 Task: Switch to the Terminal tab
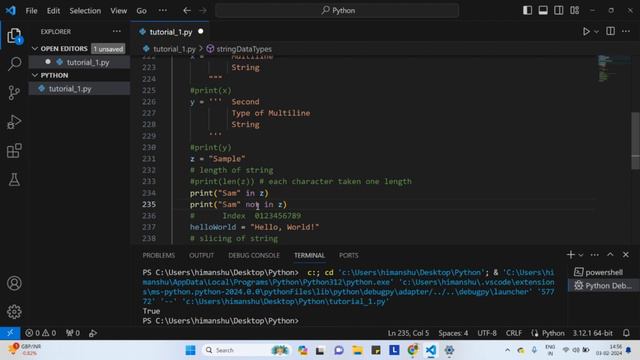pyautogui.click(x=309, y=255)
